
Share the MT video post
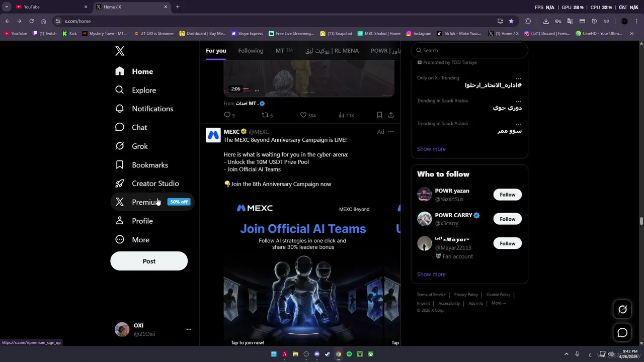click(x=391, y=115)
